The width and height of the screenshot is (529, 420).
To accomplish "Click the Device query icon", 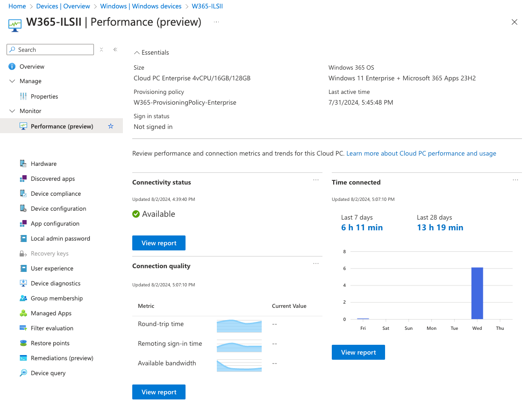I will [x=23, y=373].
